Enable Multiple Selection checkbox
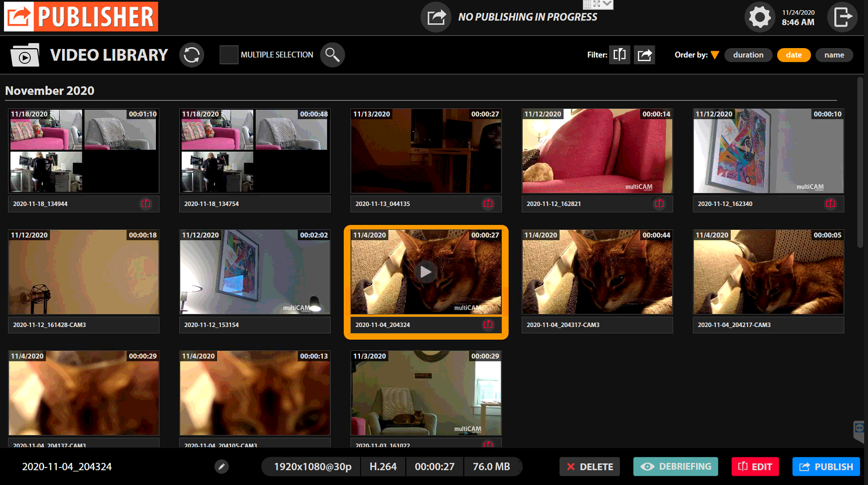 point(229,55)
